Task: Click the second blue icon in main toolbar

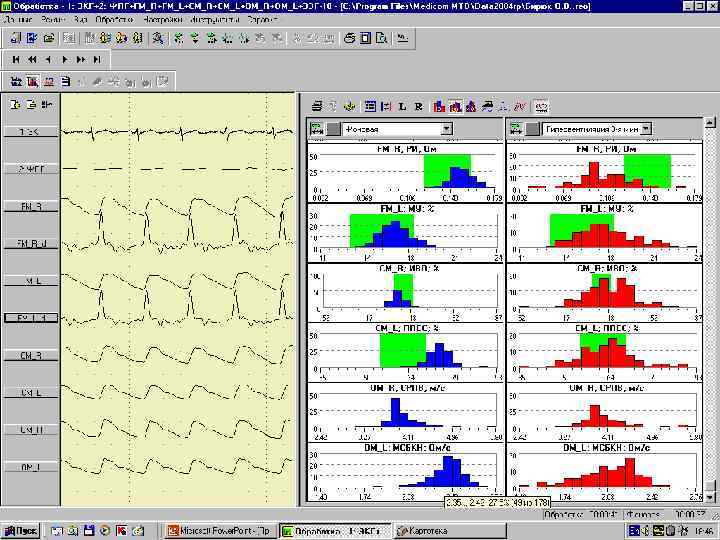Action: click(x=32, y=38)
